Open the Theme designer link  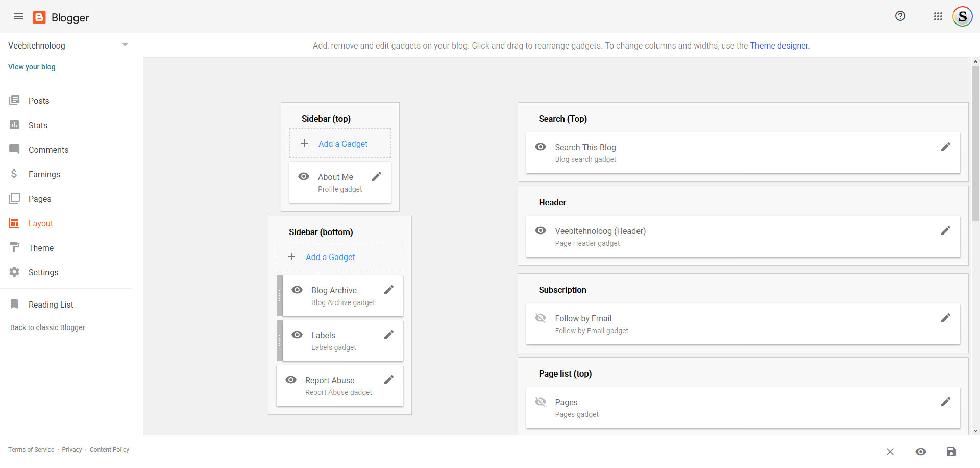click(778, 45)
